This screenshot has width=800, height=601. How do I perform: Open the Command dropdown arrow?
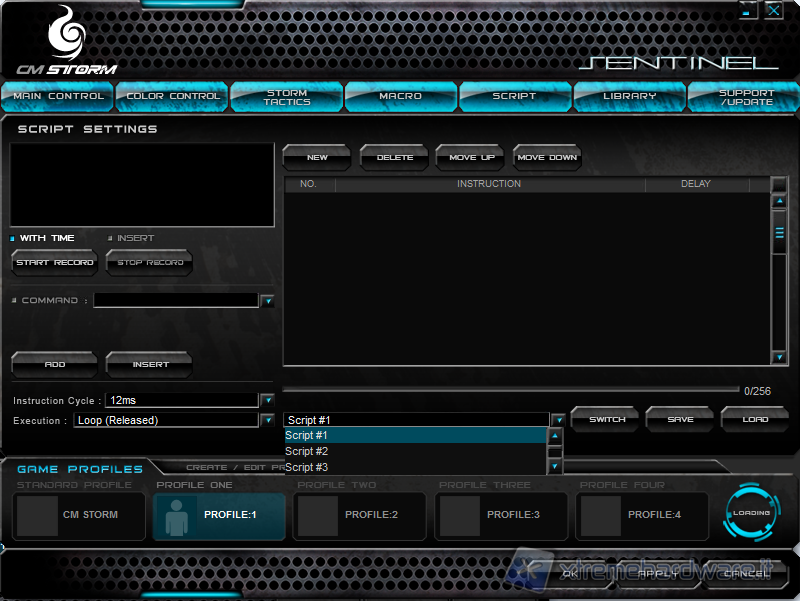pyautogui.click(x=267, y=300)
